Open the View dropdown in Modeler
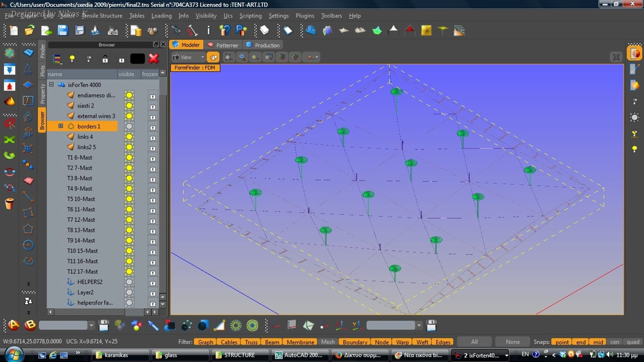The height and width of the screenshot is (362, 644). [189, 57]
